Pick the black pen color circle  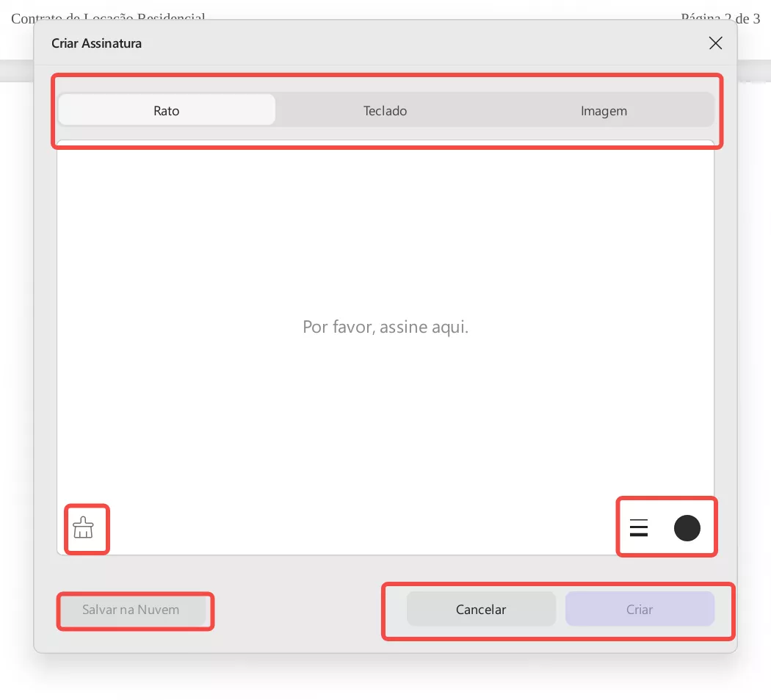point(687,528)
